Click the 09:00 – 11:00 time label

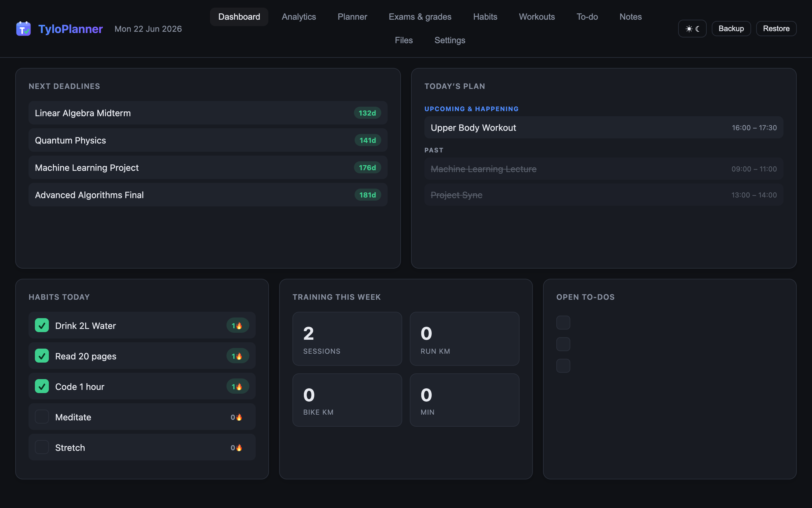[754, 169]
